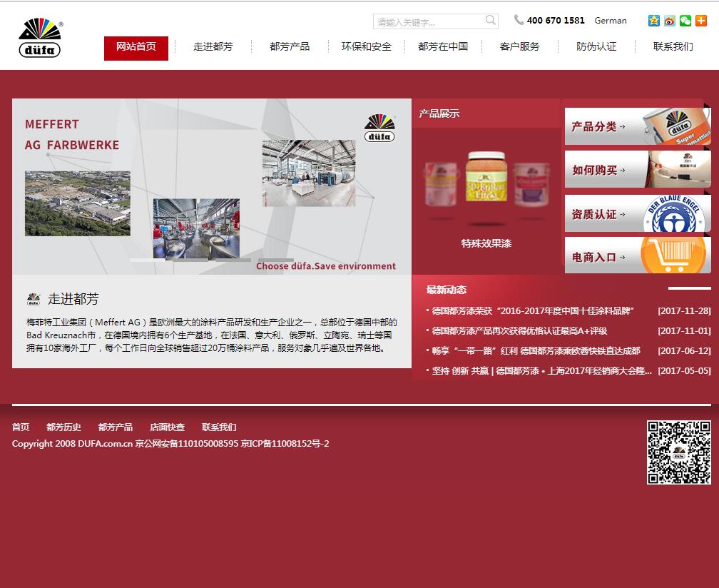Click the printing hall photo in the banner
719x588 pixels.
tap(309, 173)
